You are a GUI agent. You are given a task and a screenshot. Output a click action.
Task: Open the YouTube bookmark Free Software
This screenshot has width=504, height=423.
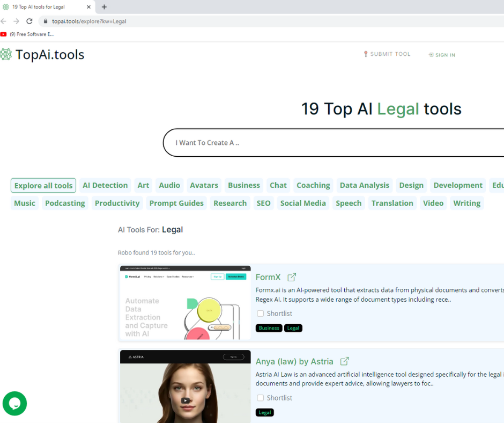coord(27,34)
